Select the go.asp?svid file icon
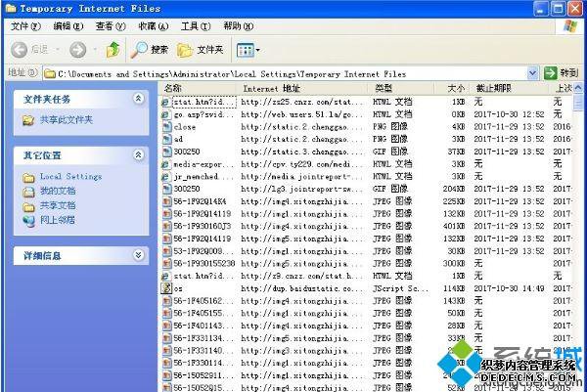Viewport: 587px width, 392px height. point(165,114)
